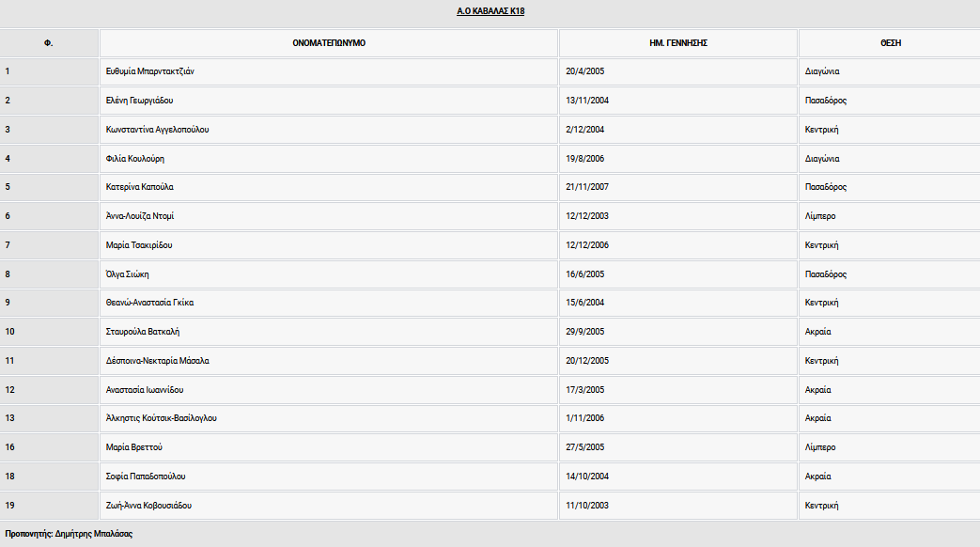Click the ΗΜ. ΓΕΝΝΗΣΗΣ column header

click(x=677, y=43)
